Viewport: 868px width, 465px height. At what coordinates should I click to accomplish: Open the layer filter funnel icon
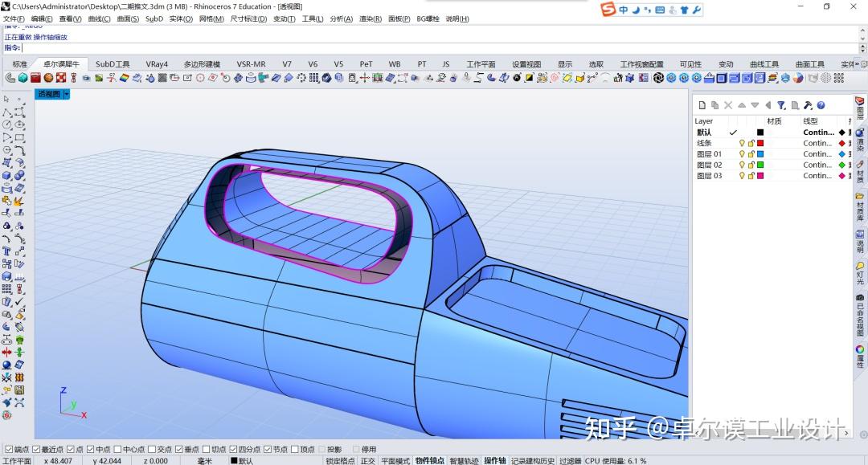point(780,105)
